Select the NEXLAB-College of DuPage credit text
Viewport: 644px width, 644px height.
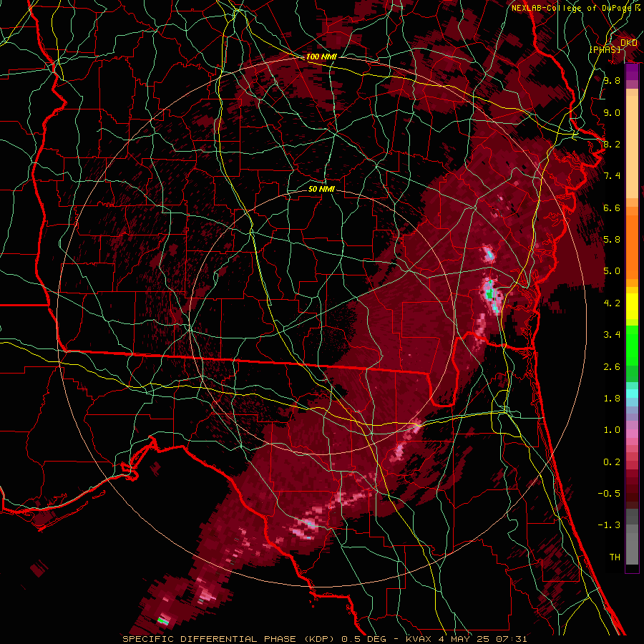click(571, 8)
